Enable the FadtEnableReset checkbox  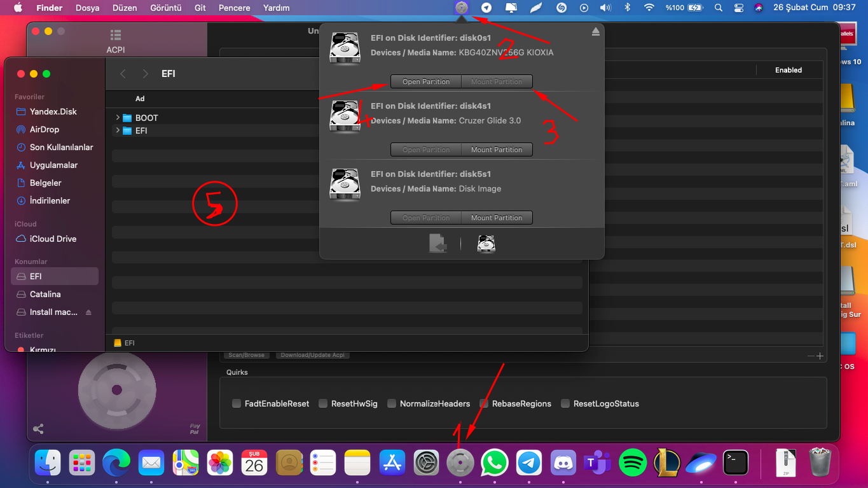pyautogui.click(x=237, y=403)
